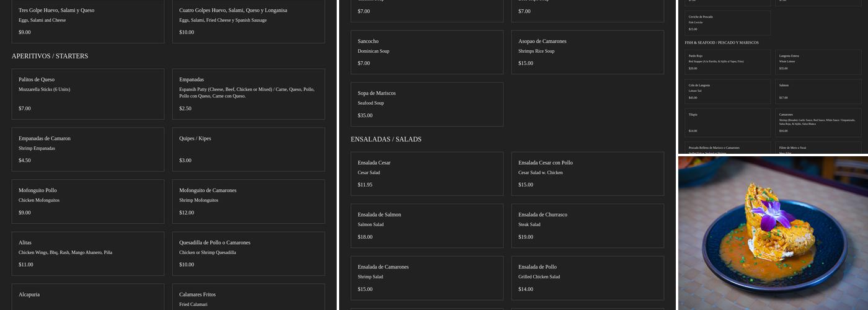
Task: Select the Empanadas starter item
Action: tap(248, 94)
